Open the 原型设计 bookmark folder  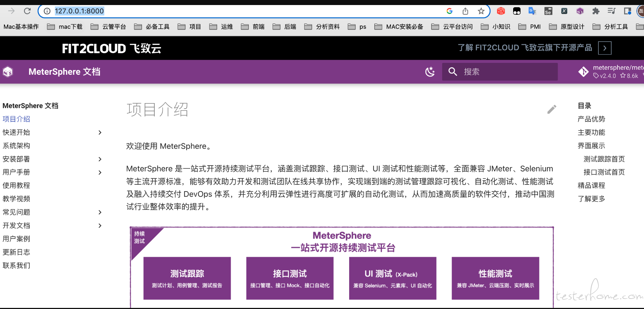567,27
